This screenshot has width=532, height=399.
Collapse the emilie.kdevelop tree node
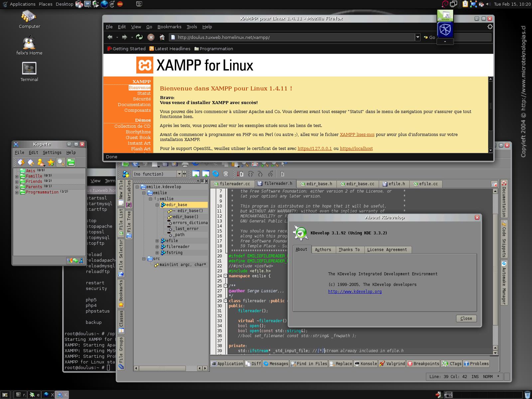pos(137,187)
